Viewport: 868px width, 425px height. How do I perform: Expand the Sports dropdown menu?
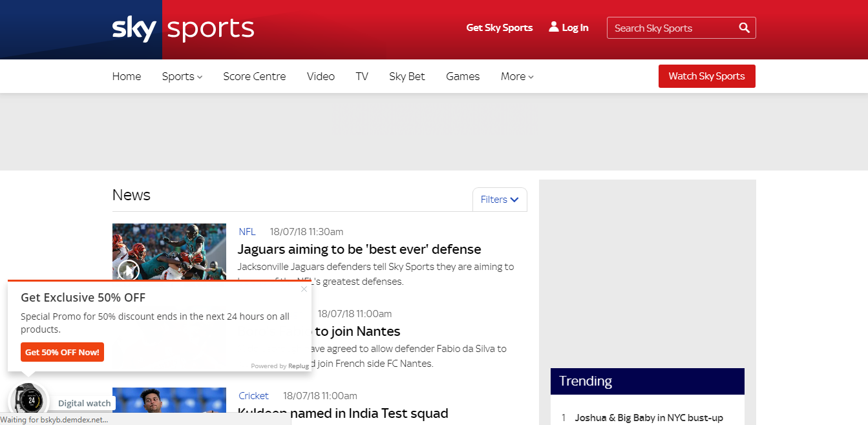pyautogui.click(x=182, y=76)
